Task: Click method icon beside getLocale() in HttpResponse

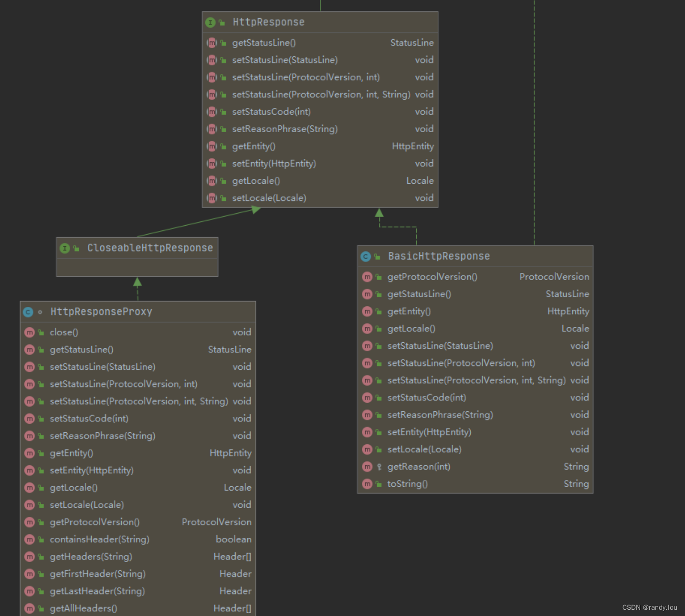Action: click(x=212, y=181)
